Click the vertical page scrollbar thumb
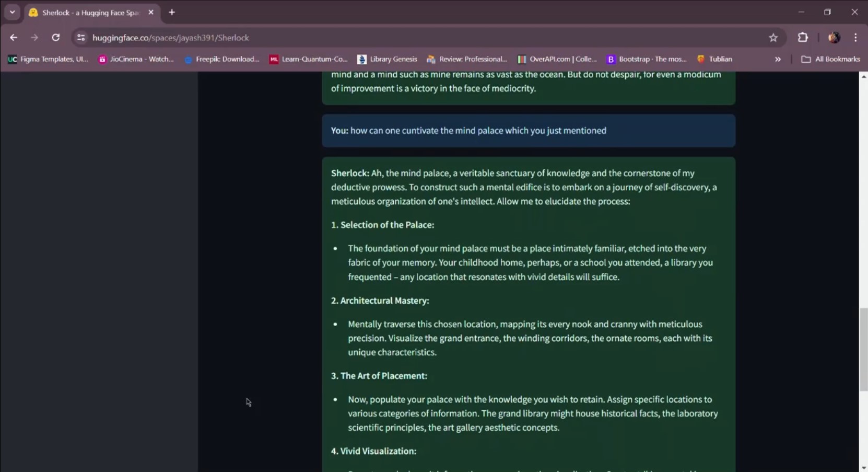 pos(864,349)
